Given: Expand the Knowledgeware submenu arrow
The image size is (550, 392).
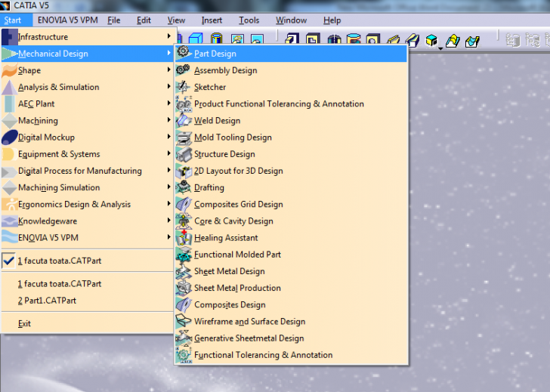Looking at the screenshot, I should [x=168, y=221].
